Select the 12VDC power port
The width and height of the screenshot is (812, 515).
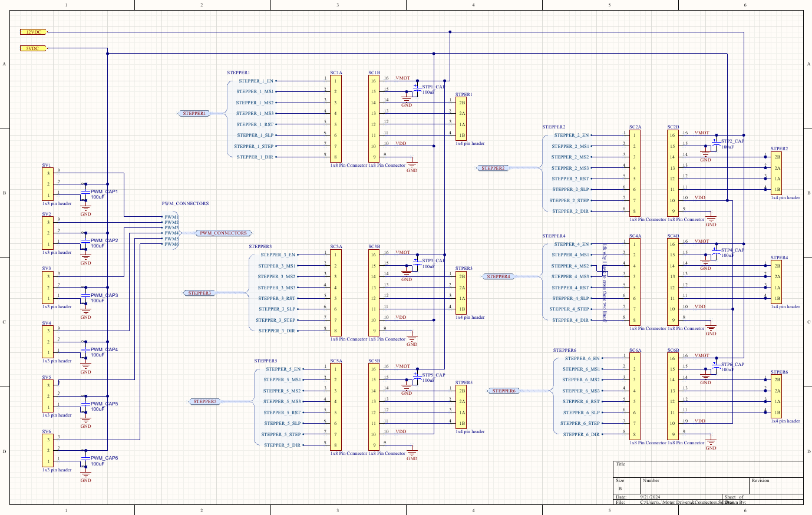click(x=33, y=32)
